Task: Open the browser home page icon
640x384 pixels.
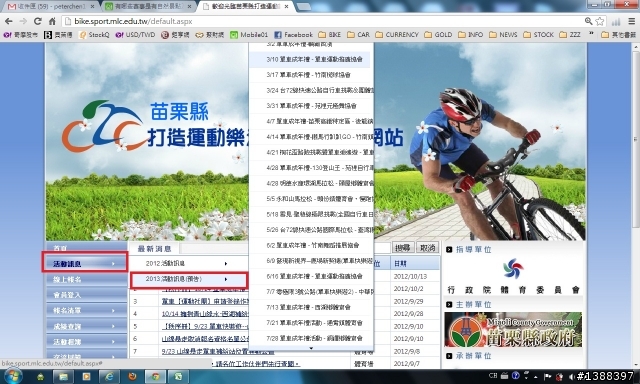Action: click(52, 21)
